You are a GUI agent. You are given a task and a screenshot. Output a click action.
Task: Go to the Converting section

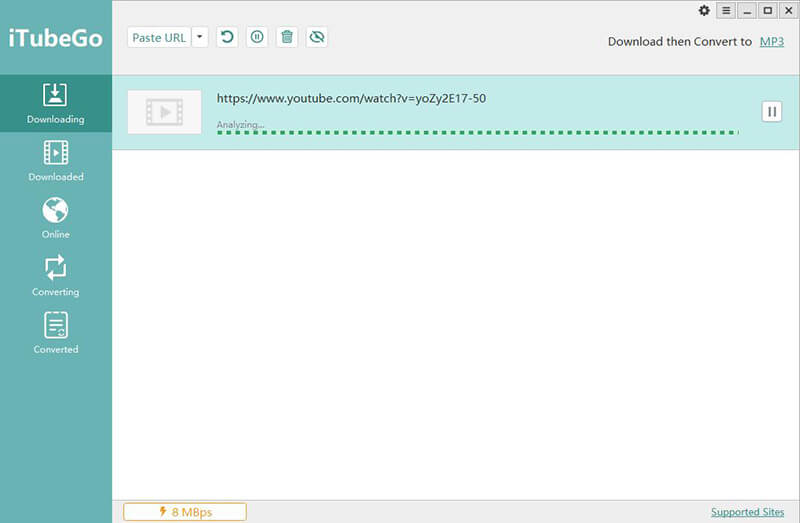tap(56, 276)
